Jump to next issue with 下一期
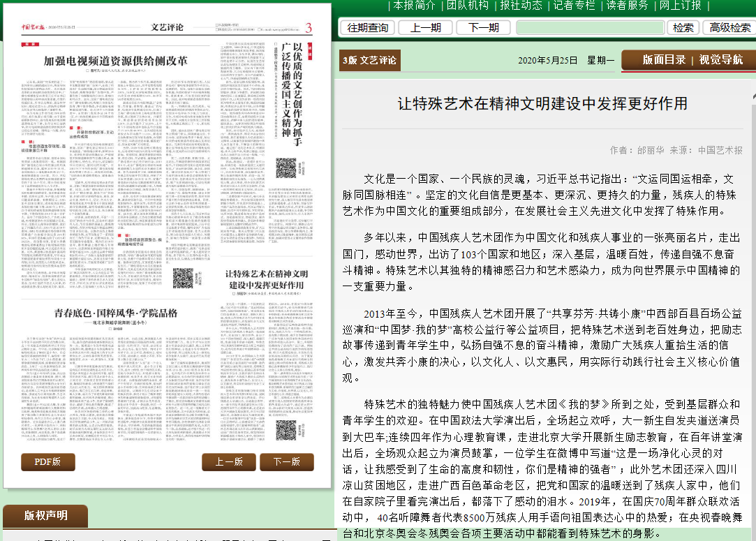This screenshot has height=541, width=756. point(483,28)
